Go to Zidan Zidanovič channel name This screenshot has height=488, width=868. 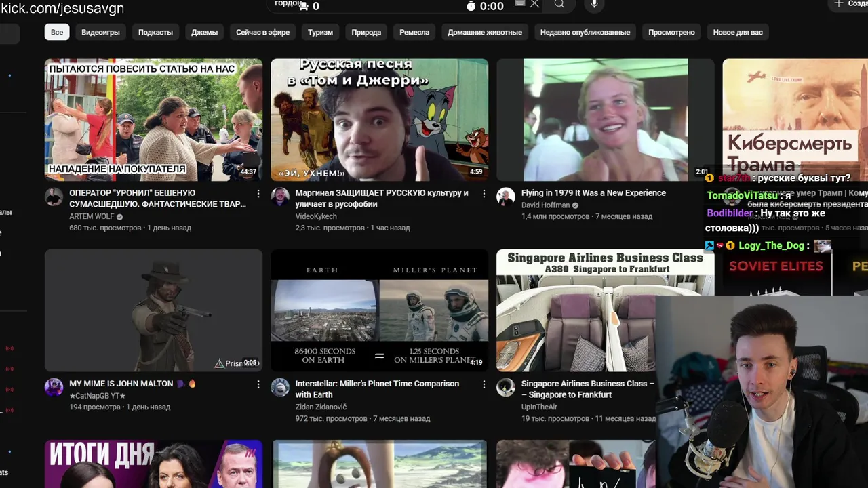(321, 407)
